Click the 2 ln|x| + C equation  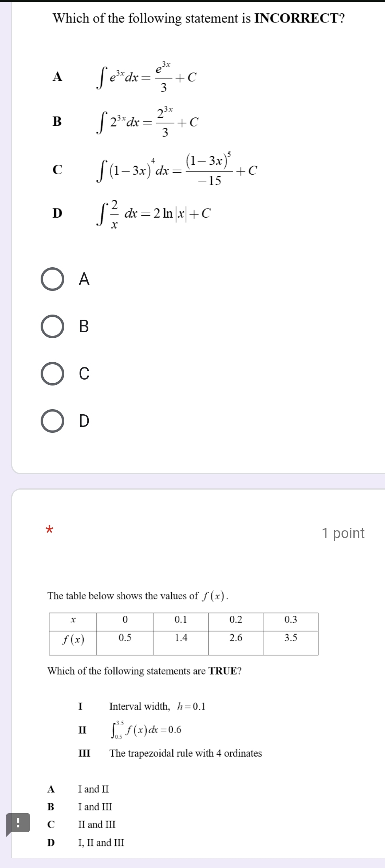(x=154, y=214)
